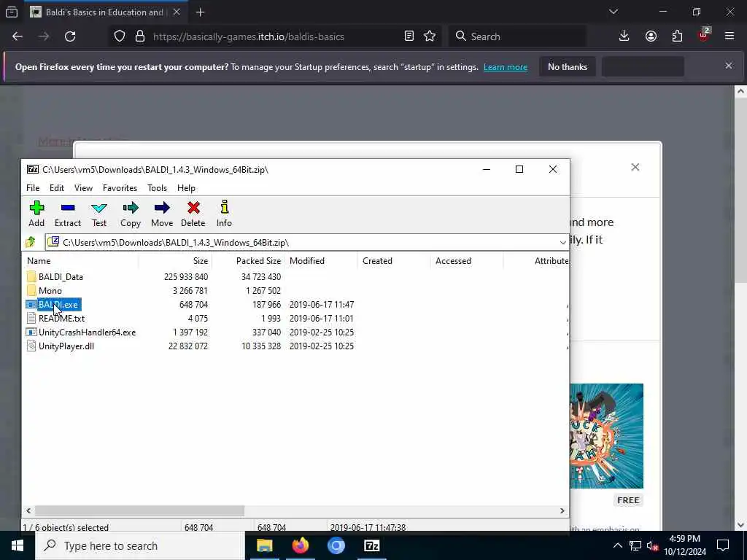
Task: Sort files by the Name column
Action: (80, 261)
